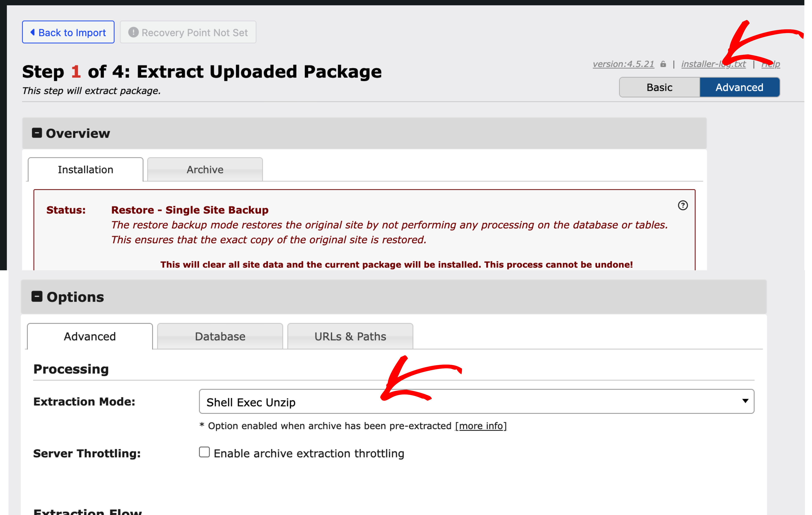The height and width of the screenshot is (515, 812).
Task: Open the more info link
Action: [x=481, y=426]
